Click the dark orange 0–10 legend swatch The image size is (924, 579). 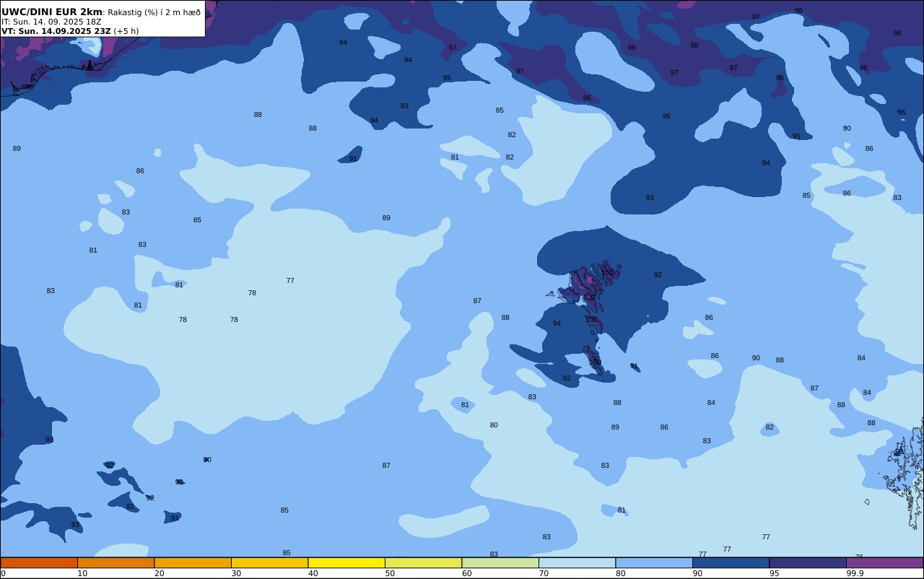point(39,562)
